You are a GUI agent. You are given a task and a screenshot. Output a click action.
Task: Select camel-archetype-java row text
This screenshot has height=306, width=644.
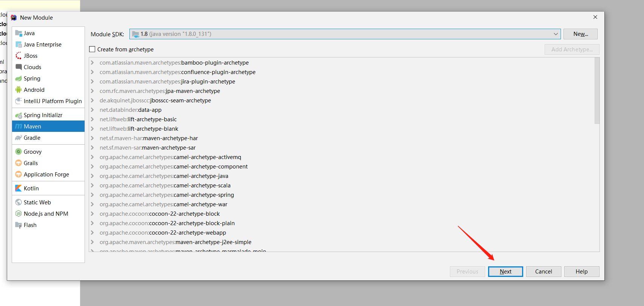(x=164, y=176)
